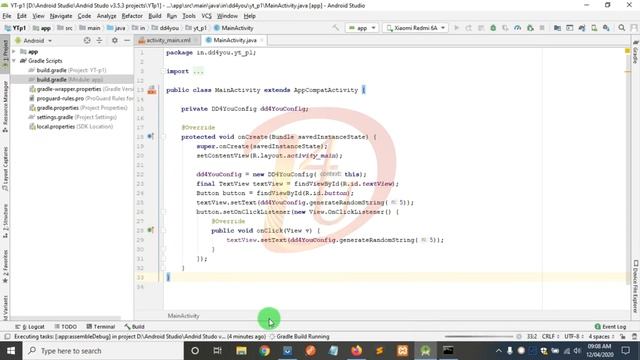The width and height of the screenshot is (640, 360).
Task: Select gradle.properties file
Action: click(78, 108)
